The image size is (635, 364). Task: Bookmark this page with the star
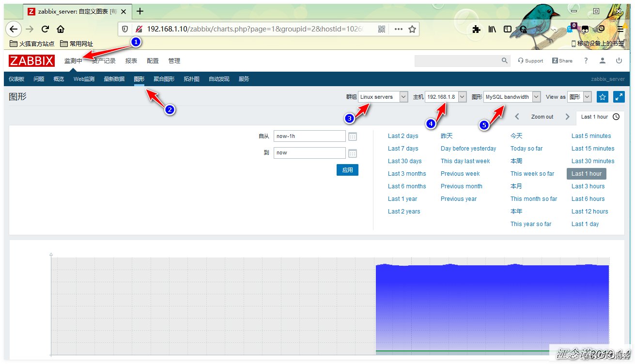click(x=412, y=29)
